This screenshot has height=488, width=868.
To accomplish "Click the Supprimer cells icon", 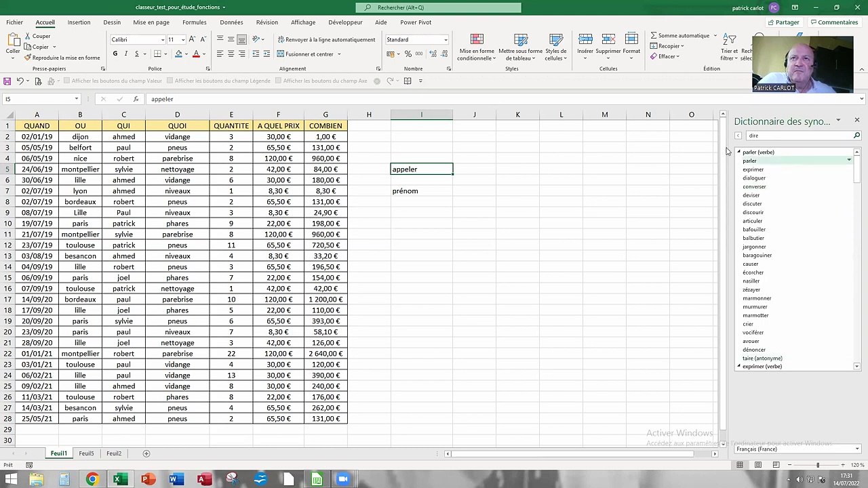I will [x=608, y=39].
